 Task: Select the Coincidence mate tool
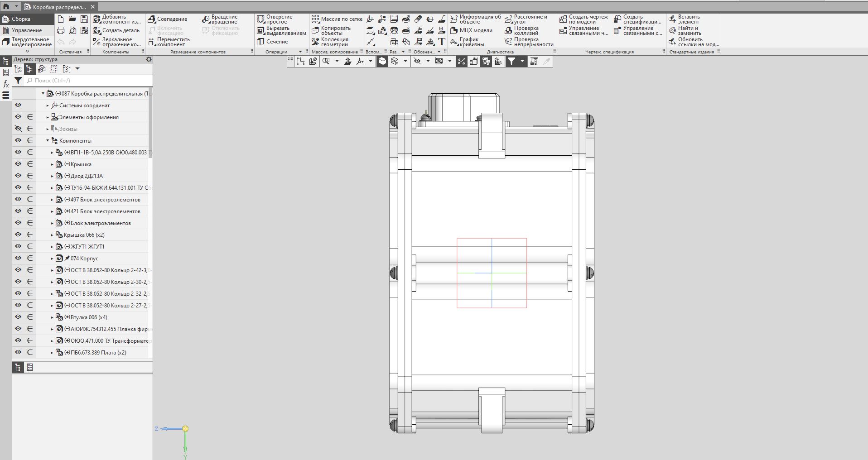pos(152,19)
